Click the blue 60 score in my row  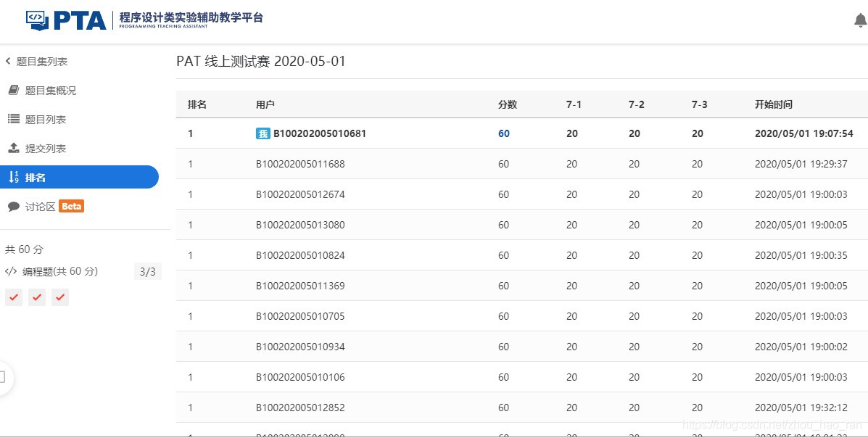[504, 133]
